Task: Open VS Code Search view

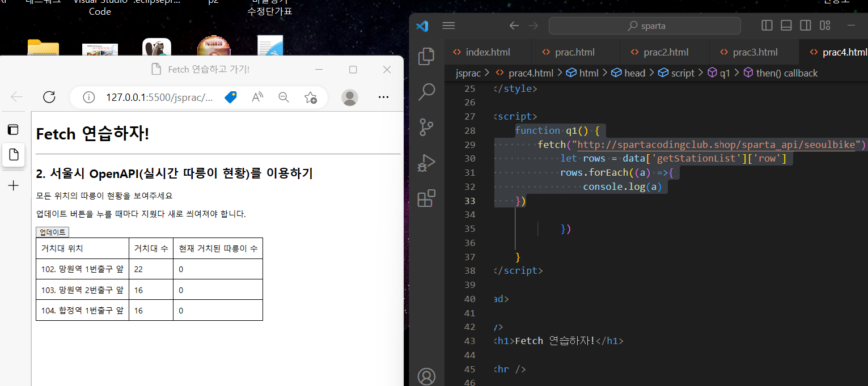Action: (426, 91)
